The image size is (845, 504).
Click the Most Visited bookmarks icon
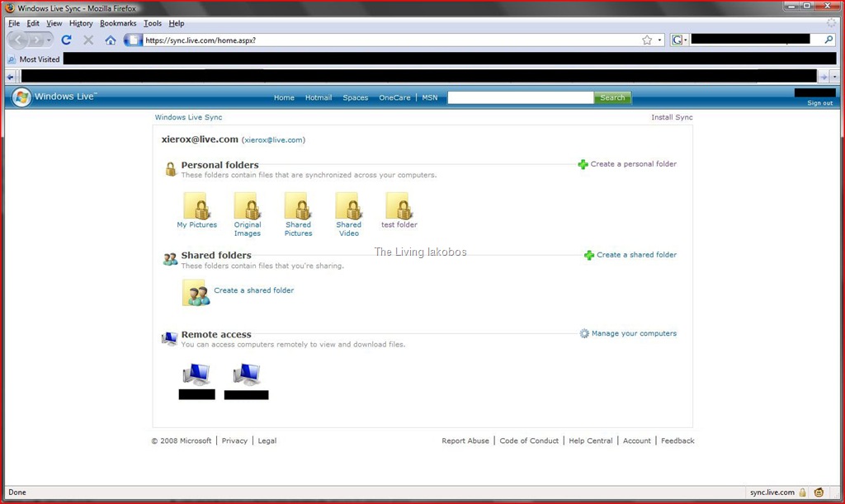[12, 59]
